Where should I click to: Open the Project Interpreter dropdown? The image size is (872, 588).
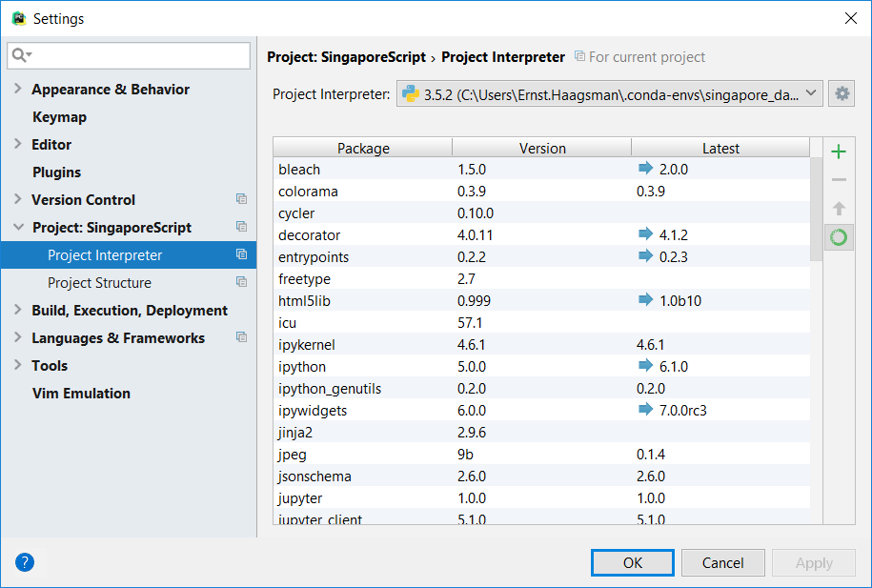(x=609, y=93)
